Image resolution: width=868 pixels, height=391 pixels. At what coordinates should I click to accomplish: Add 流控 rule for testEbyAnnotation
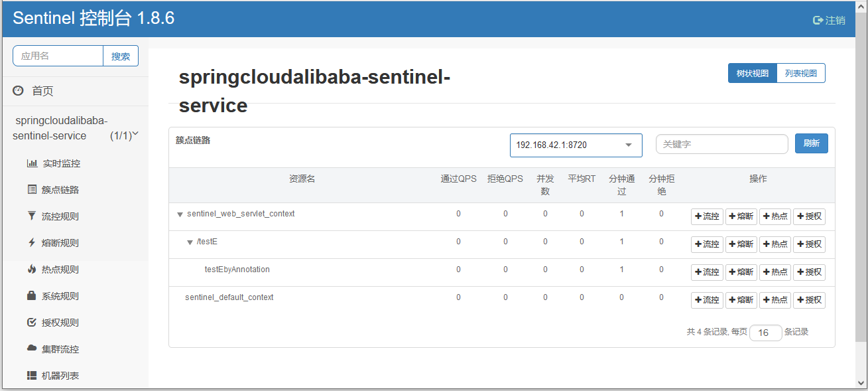tap(707, 272)
